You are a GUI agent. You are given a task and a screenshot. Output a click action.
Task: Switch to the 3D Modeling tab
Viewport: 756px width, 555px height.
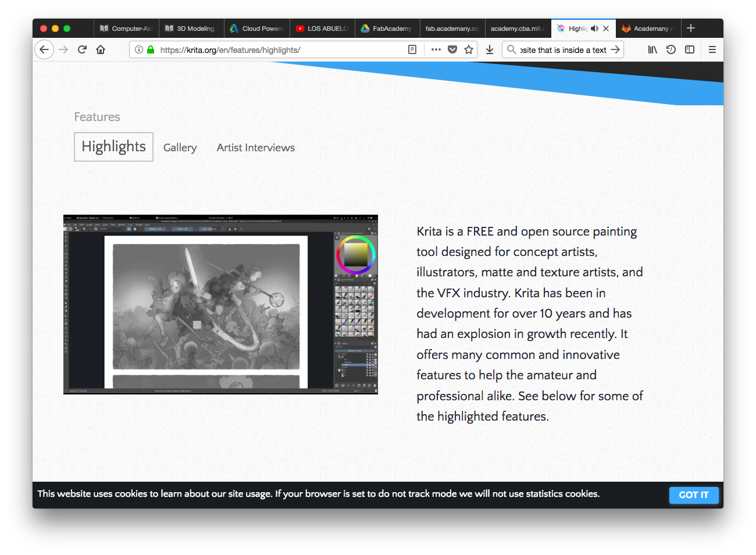click(191, 29)
